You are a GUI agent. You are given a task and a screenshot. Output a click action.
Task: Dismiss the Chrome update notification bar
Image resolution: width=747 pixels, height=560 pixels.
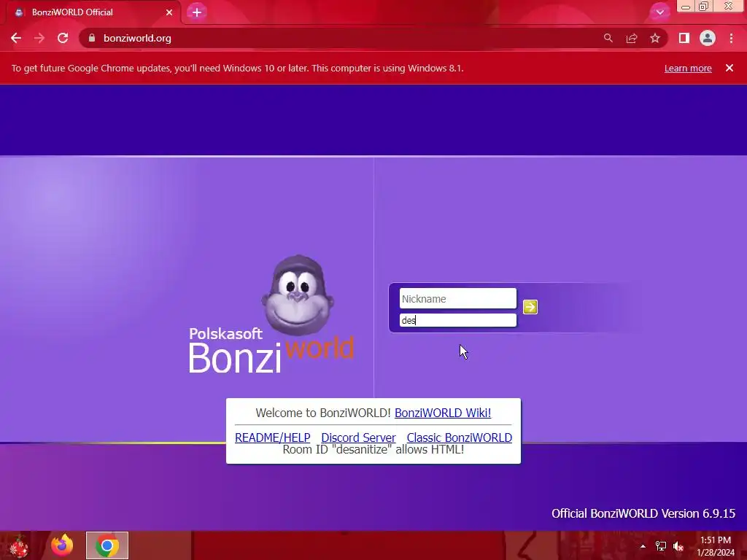coord(729,68)
